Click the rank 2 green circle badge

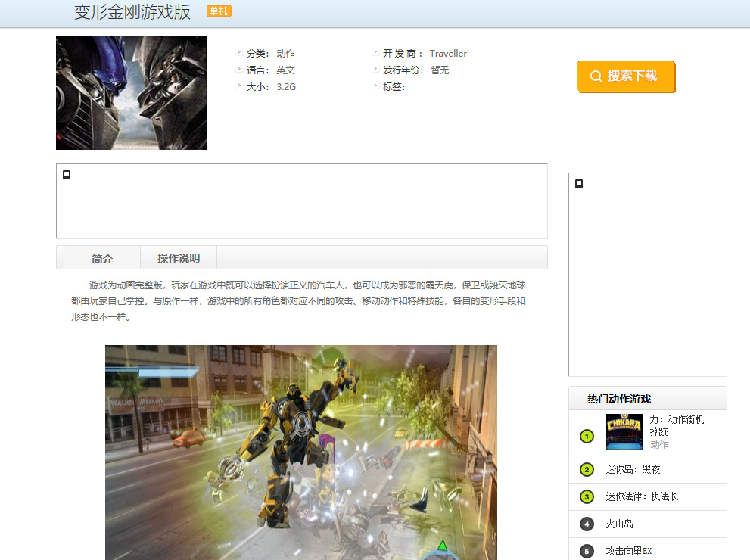point(587,470)
